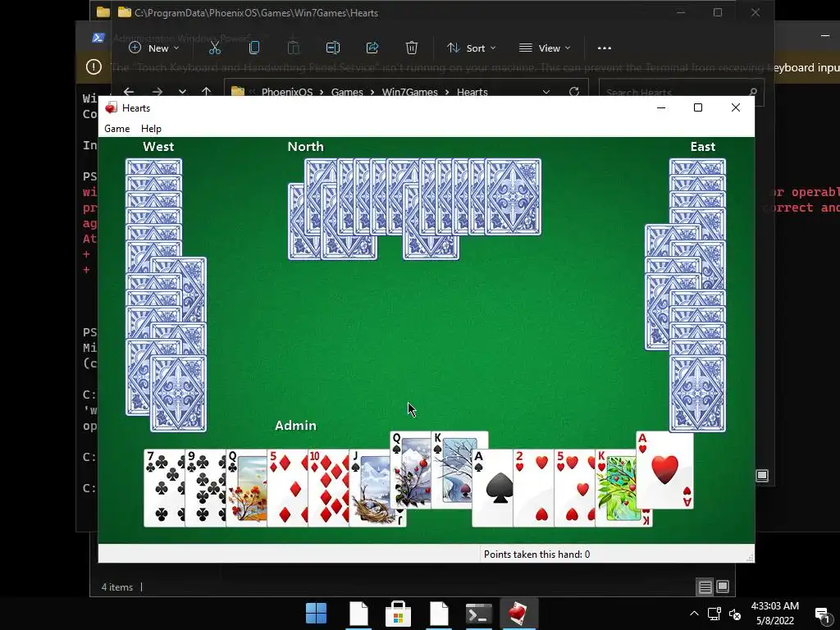Select the King of hearts card
This screenshot has height=630, width=840.
coord(616,488)
